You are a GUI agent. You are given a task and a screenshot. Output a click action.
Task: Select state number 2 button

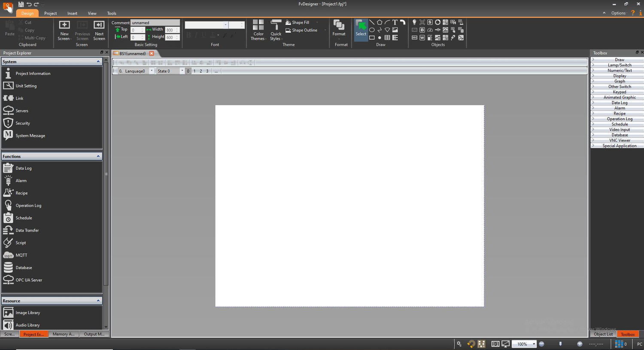200,71
